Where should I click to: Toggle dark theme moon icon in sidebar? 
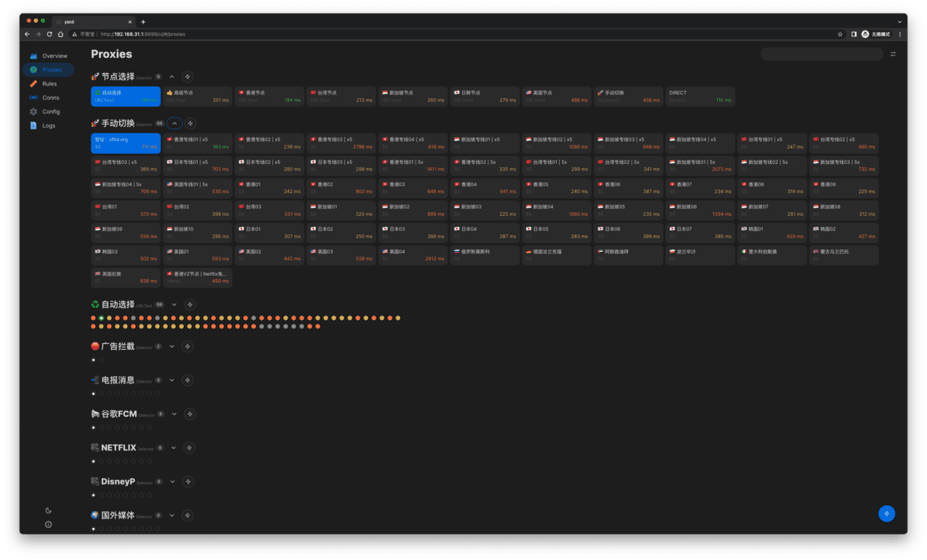(x=48, y=510)
